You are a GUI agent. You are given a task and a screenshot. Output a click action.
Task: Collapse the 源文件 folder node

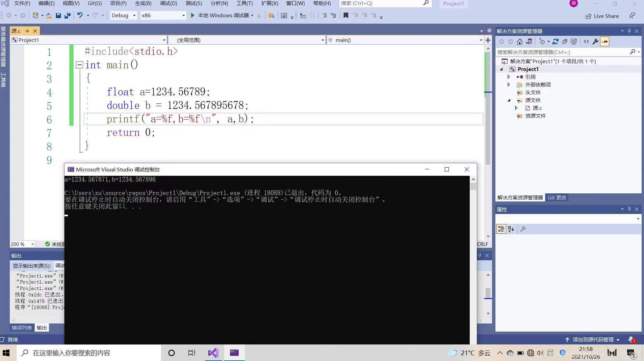click(509, 100)
